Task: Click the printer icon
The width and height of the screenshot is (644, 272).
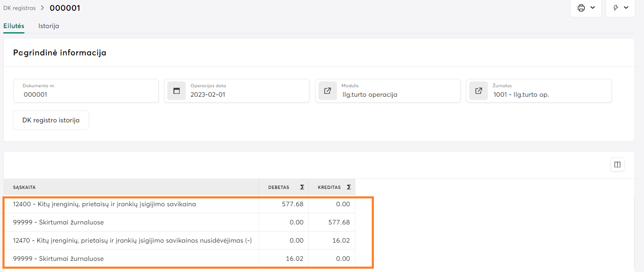Action: point(581,8)
